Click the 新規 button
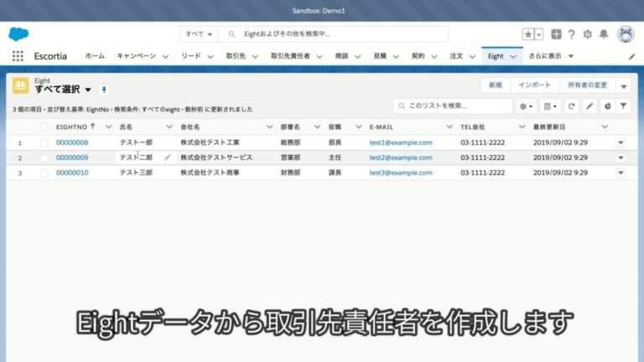The image size is (644, 362). tap(496, 85)
